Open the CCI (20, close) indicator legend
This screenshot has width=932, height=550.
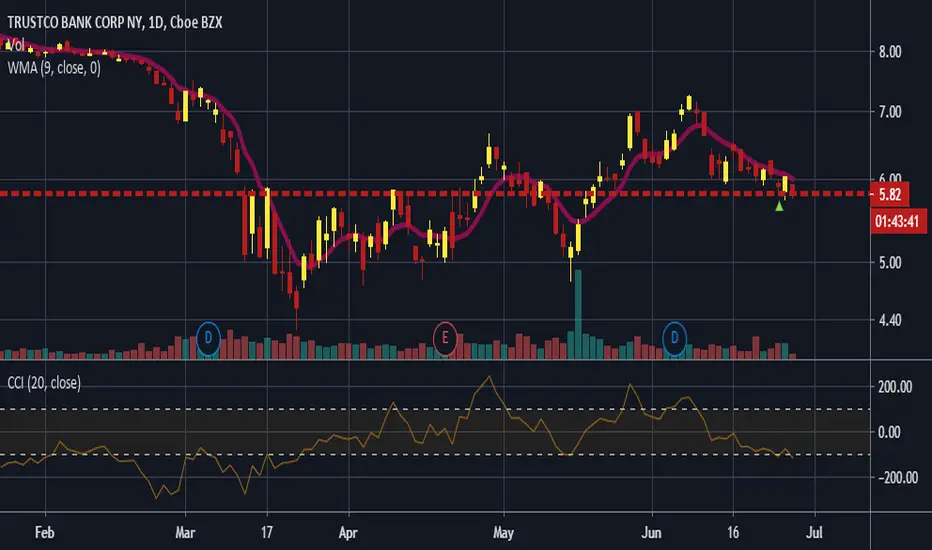(x=44, y=383)
